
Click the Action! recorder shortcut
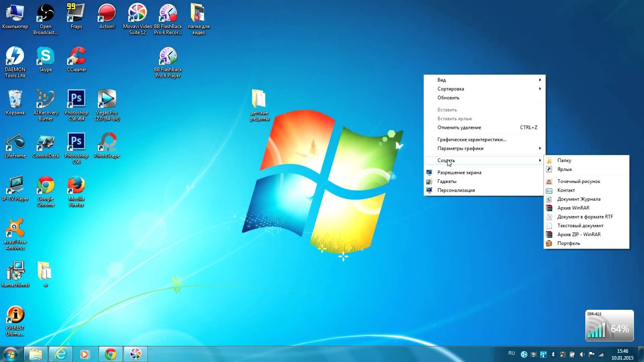pyautogui.click(x=107, y=17)
